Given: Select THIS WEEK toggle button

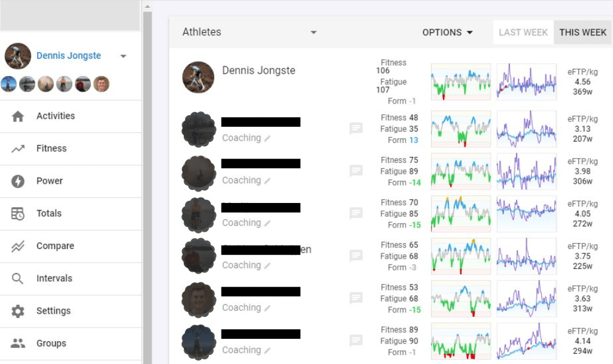Looking at the screenshot, I should [x=582, y=32].
